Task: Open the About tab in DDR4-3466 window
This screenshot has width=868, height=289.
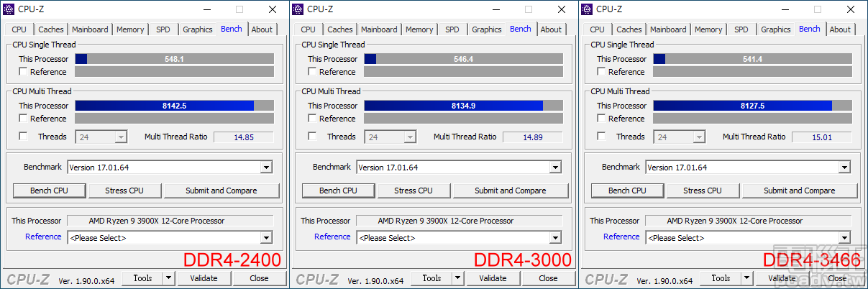Action: pyautogui.click(x=841, y=29)
